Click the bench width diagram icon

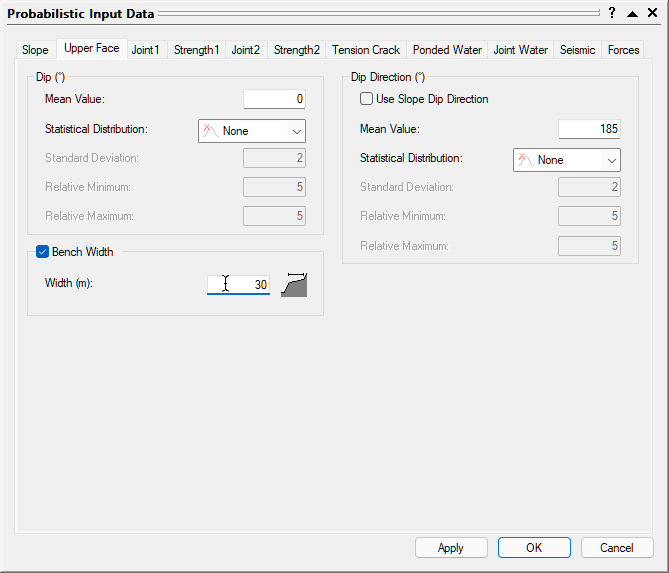[x=294, y=285]
